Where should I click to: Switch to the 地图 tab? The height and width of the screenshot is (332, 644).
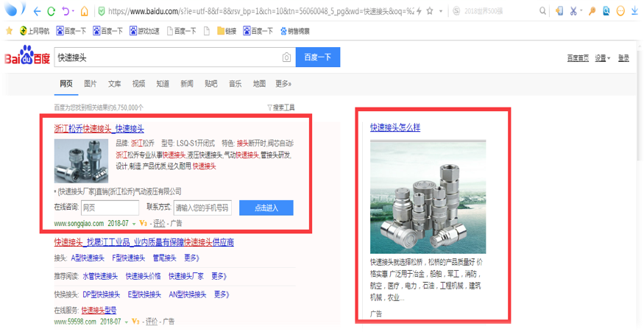click(x=259, y=84)
